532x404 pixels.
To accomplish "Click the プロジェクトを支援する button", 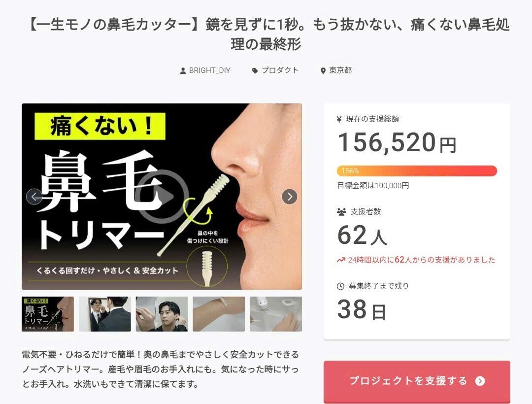I will (417, 382).
